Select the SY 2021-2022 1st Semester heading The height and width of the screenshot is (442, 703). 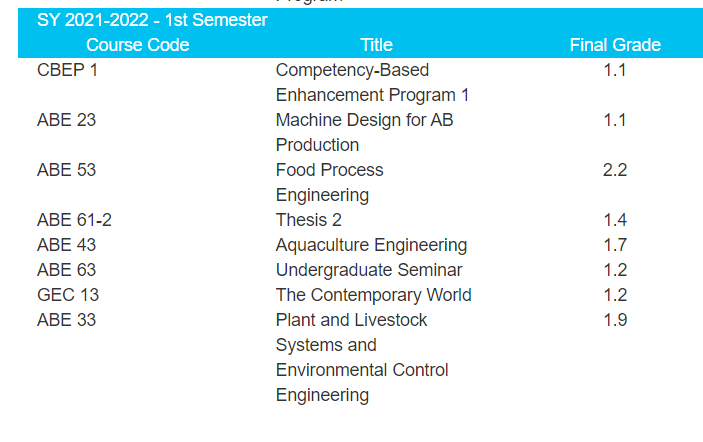point(152,20)
